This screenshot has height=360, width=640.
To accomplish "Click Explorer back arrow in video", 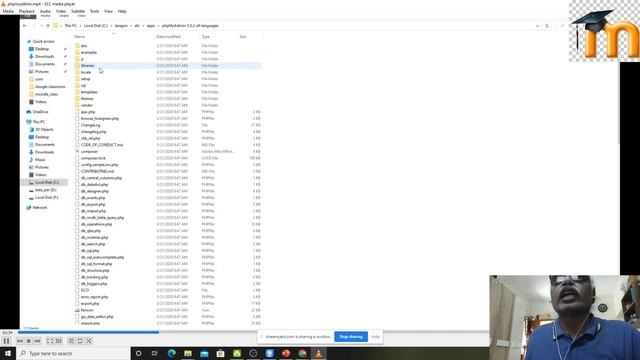I will (x=25, y=26).
